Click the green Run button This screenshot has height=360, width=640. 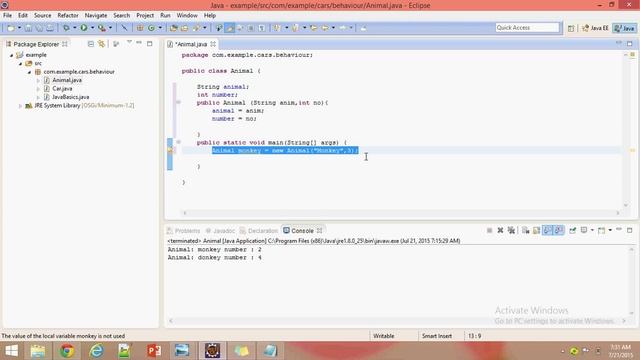(84, 28)
